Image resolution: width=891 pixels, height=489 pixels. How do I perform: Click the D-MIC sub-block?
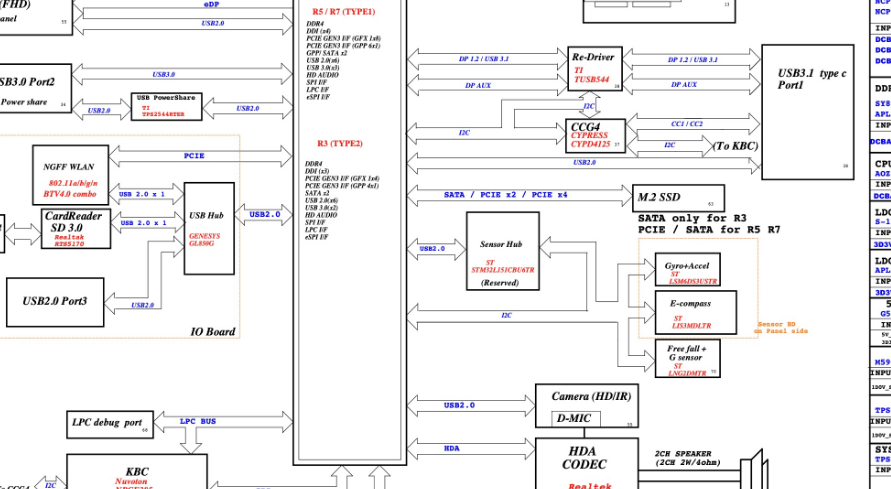(x=576, y=419)
